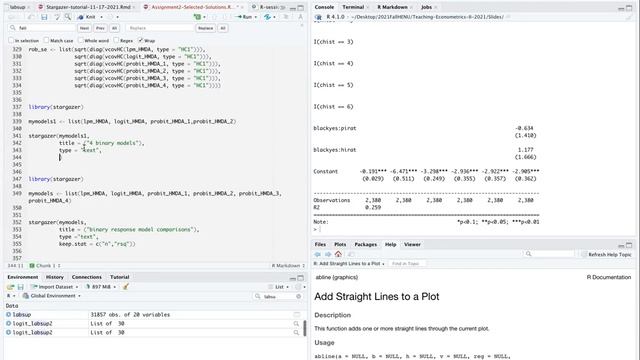This screenshot has height=360, width=640.
Task: Uncheck the Wrap checkbox
Action: pos(140,40)
